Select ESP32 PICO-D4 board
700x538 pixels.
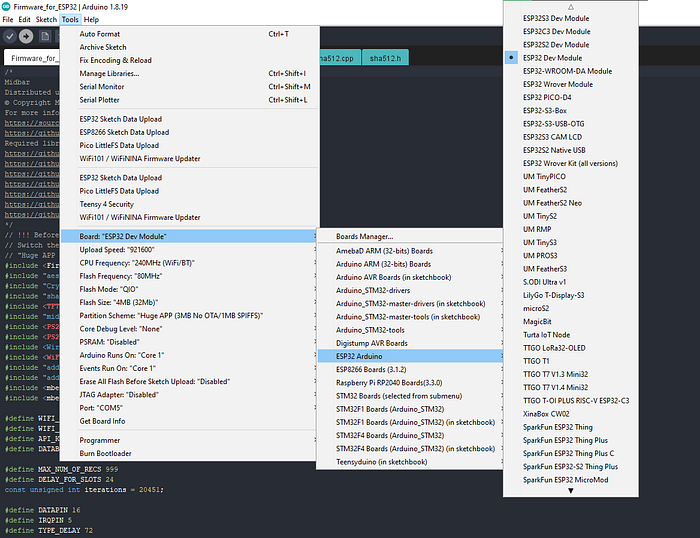tap(571, 97)
